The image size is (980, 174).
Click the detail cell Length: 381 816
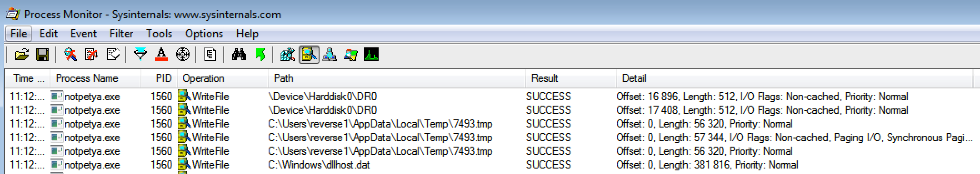point(707,165)
